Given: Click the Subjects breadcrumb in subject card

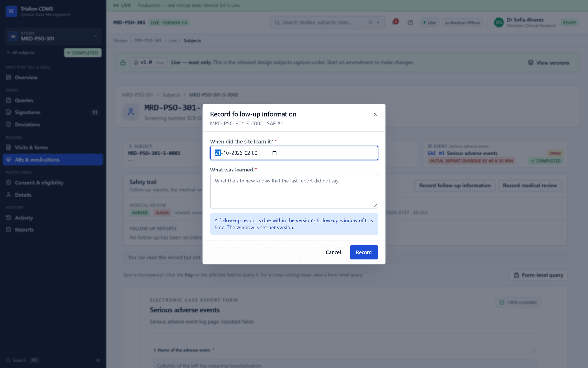Looking at the screenshot, I should [x=171, y=95].
